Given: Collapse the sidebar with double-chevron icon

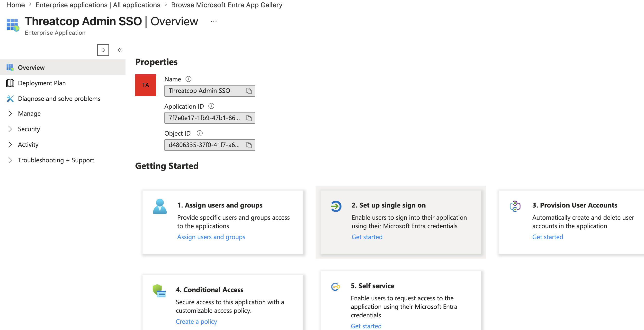Looking at the screenshot, I should tap(120, 50).
